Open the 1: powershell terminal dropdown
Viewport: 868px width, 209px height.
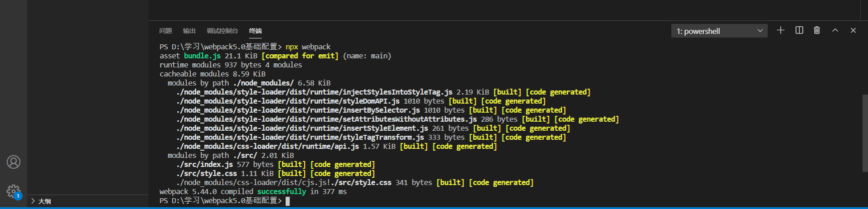click(719, 31)
